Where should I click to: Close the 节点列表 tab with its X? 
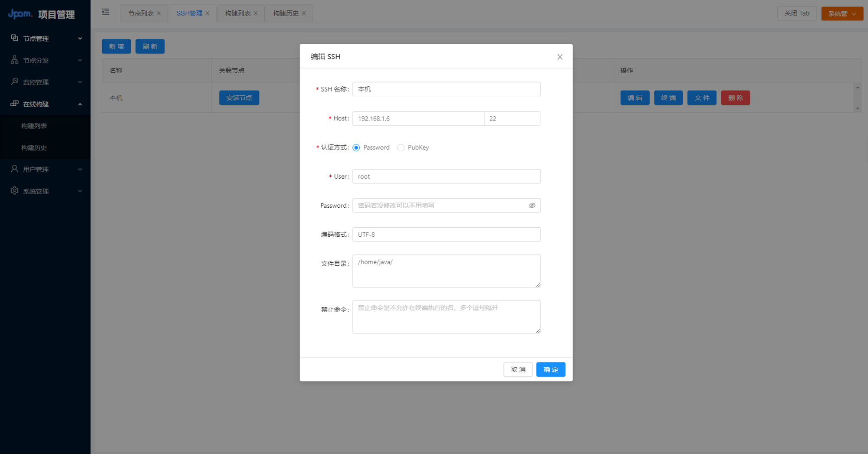tap(159, 13)
